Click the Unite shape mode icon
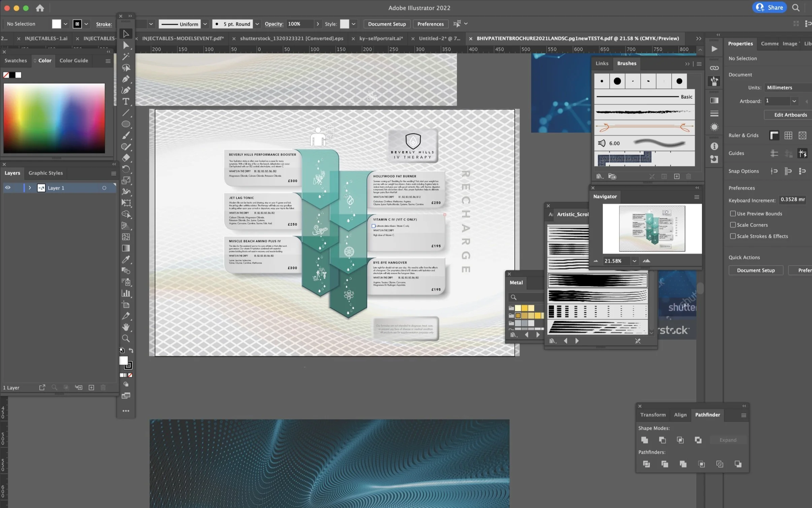 tap(645, 440)
